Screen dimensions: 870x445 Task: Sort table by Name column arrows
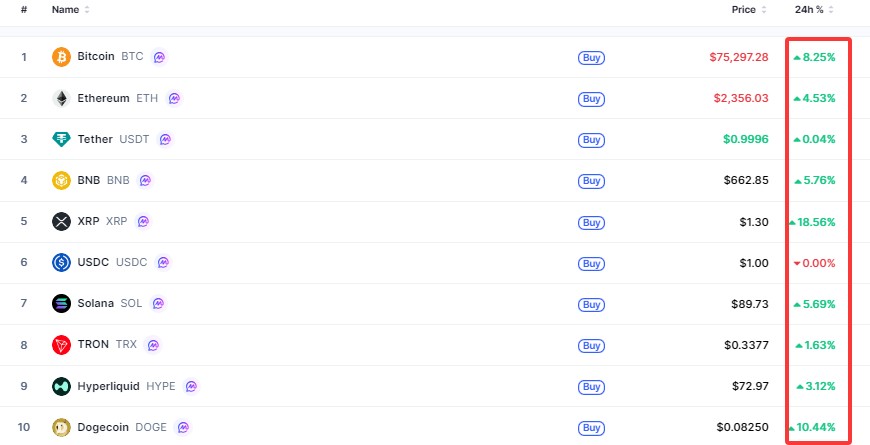(x=87, y=10)
